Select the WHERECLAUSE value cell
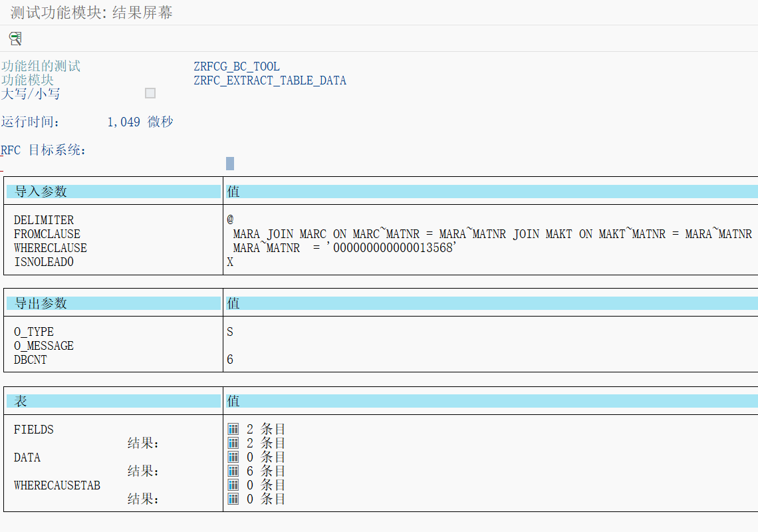The height and width of the screenshot is (532, 758). tap(332, 247)
